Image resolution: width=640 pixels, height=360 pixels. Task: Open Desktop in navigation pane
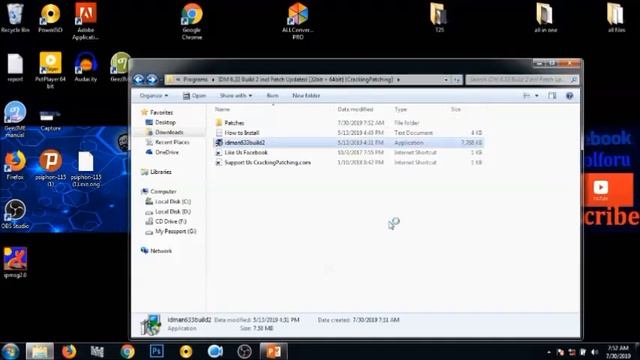click(x=165, y=122)
